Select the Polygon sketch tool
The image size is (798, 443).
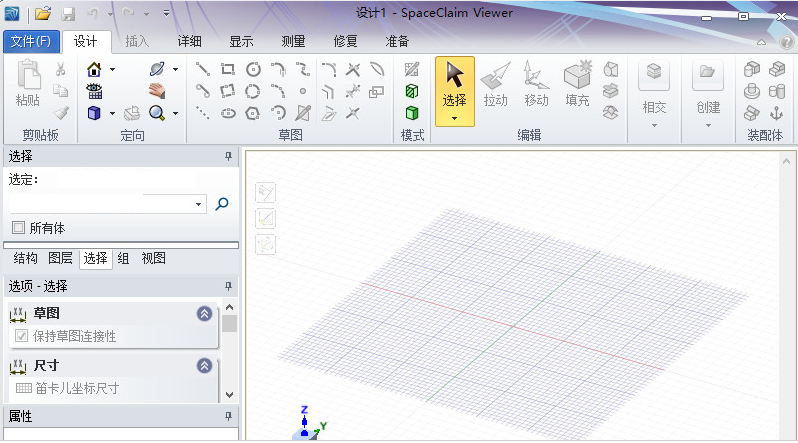point(253,113)
